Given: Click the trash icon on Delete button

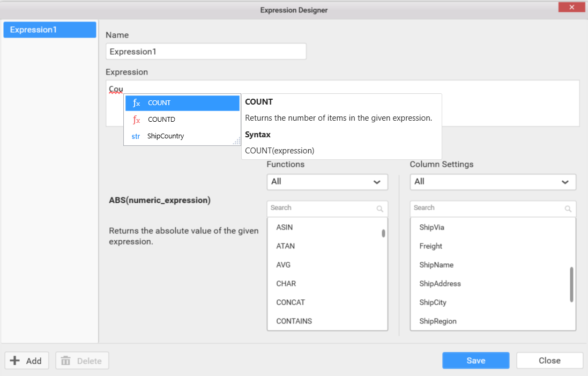Looking at the screenshot, I should click(65, 360).
